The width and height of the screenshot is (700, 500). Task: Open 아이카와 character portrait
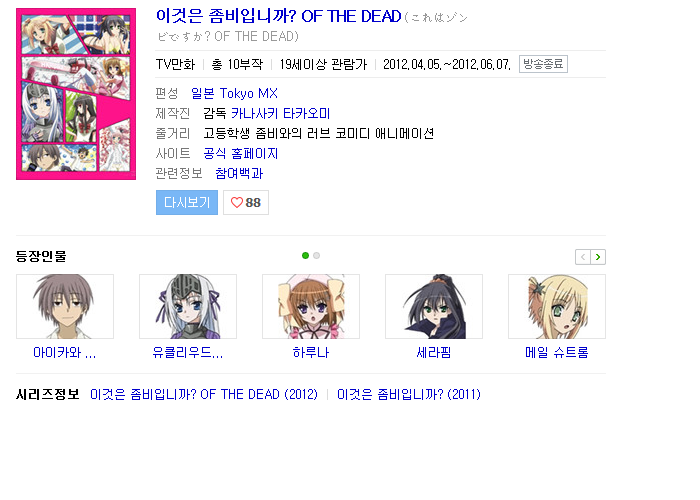pyautogui.click(x=65, y=307)
